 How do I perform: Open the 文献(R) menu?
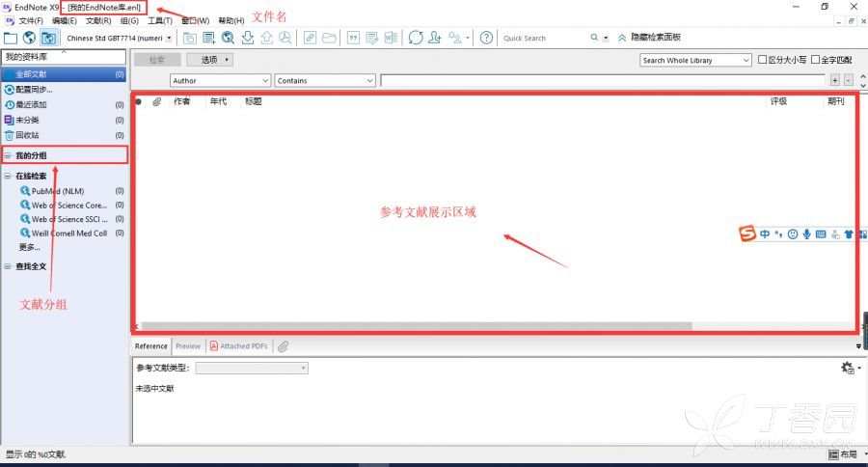[x=98, y=20]
